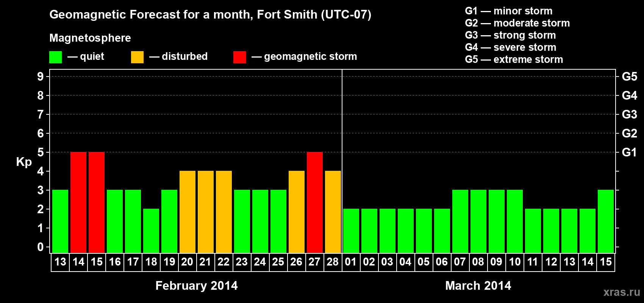Click the February 2014 month label
The height and width of the screenshot is (303, 644).
(197, 286)
